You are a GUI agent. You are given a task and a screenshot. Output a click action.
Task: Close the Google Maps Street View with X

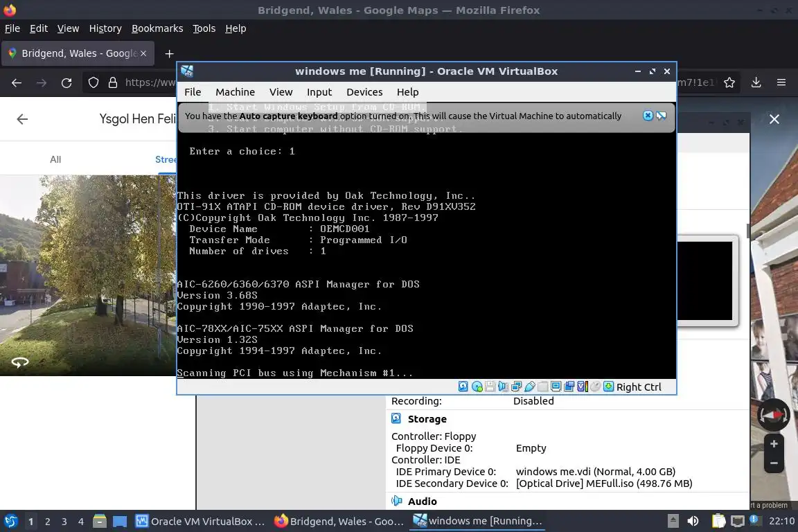coord(774,119)
